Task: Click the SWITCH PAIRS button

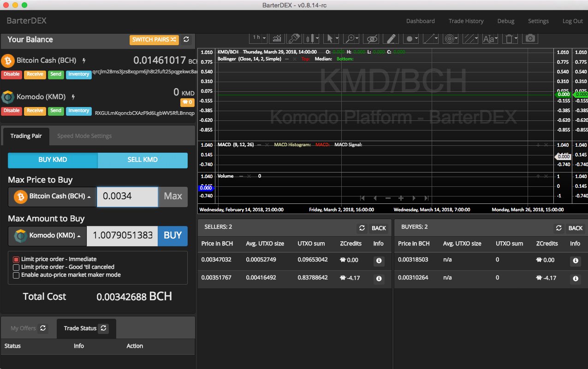Action: 154,39
